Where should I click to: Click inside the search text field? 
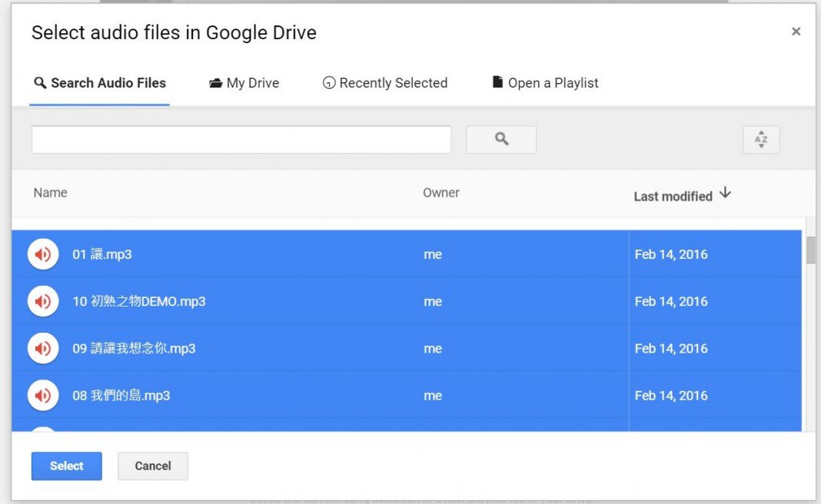tap(240, 139)
